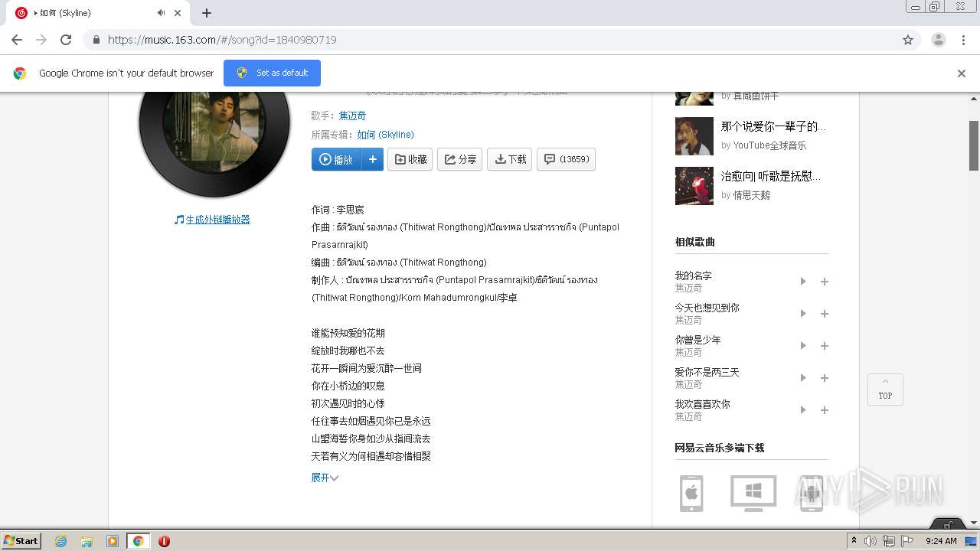This screenshot has height=551, width=980.
Task: Add 你曾是少年 to playlist
Action: point(825,346)
